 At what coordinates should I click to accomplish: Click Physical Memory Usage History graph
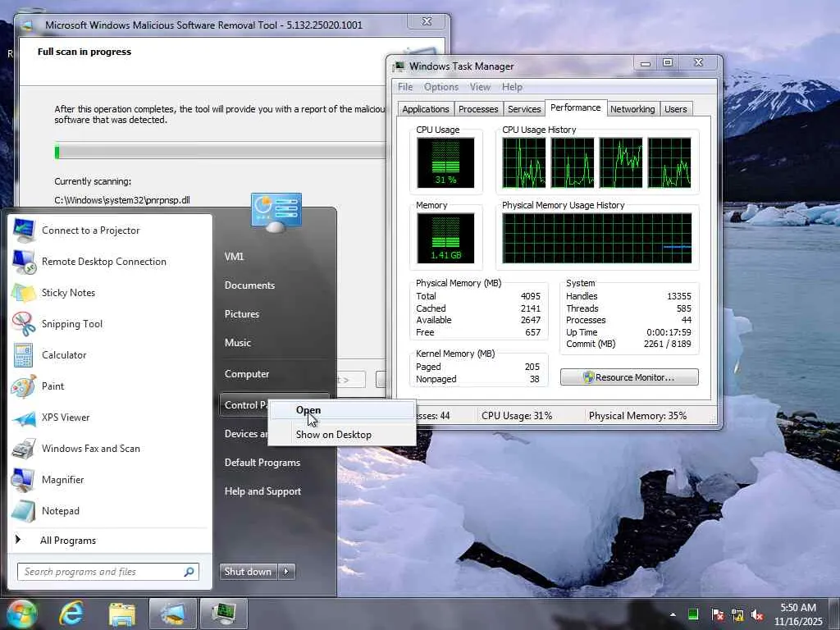[597, 239]
